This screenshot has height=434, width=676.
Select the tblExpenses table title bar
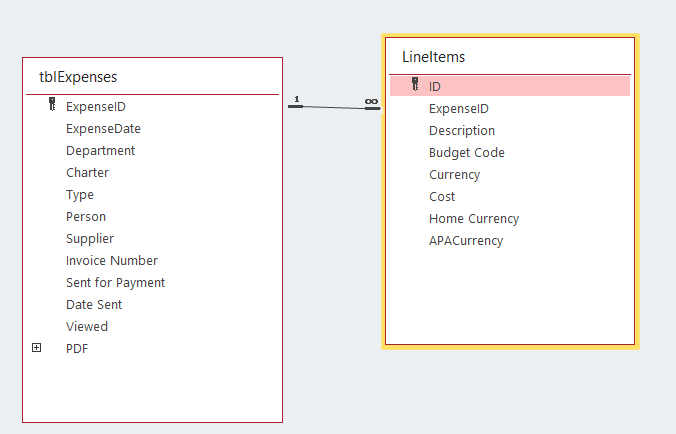tap(152, 76)
